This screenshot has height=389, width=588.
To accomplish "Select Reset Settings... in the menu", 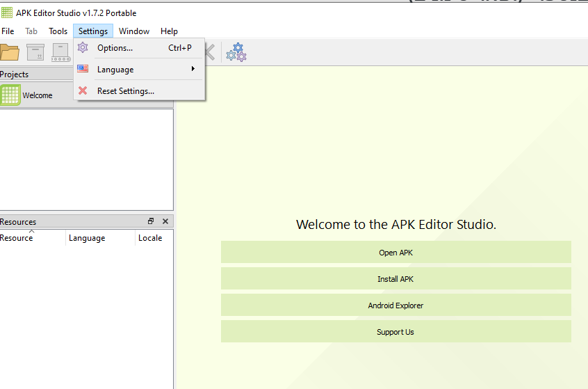I will click(x=125, y=91).
